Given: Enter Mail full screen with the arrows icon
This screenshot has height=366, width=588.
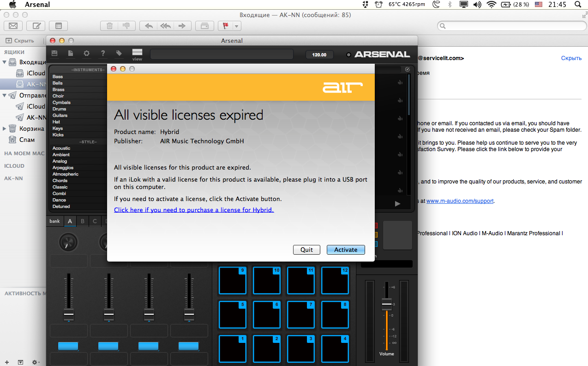Looking at the screenshot, I should pyautogui.click(x=584, y=15).
